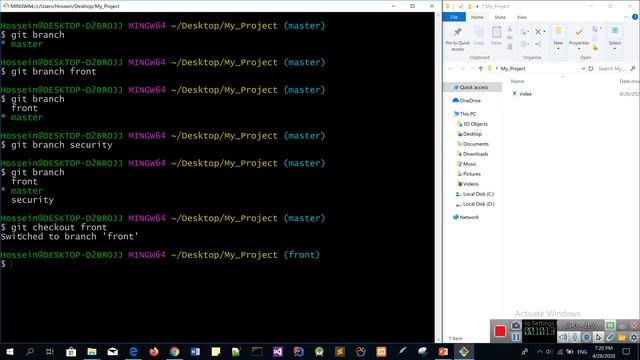640x360 pixels.
Task: Open the File tab in Explorer
Action: (x=454, y=17)
